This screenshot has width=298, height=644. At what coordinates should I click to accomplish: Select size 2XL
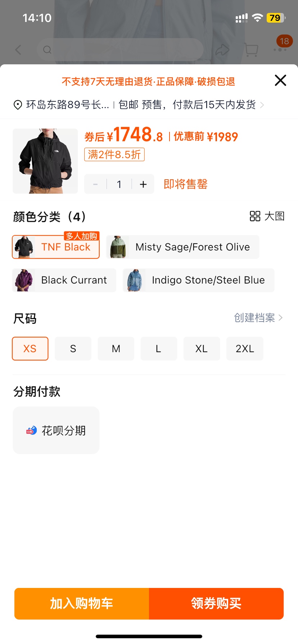(245, 349)
